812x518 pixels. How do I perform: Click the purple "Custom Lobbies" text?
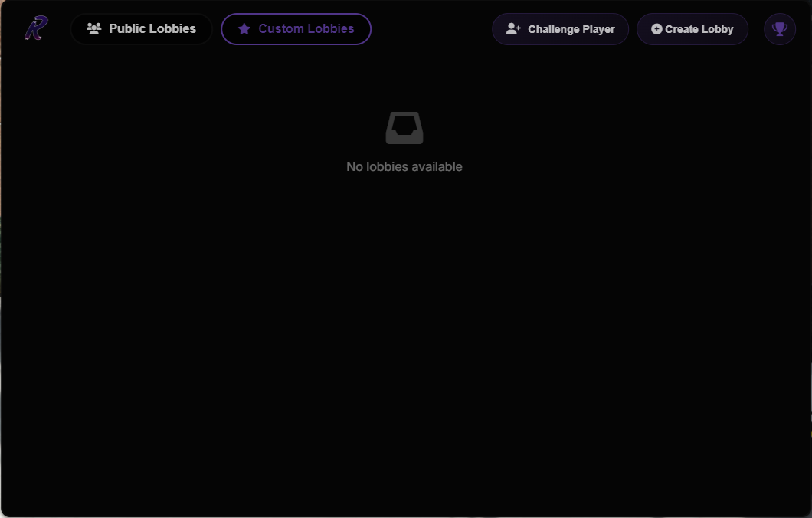[306, 28]
